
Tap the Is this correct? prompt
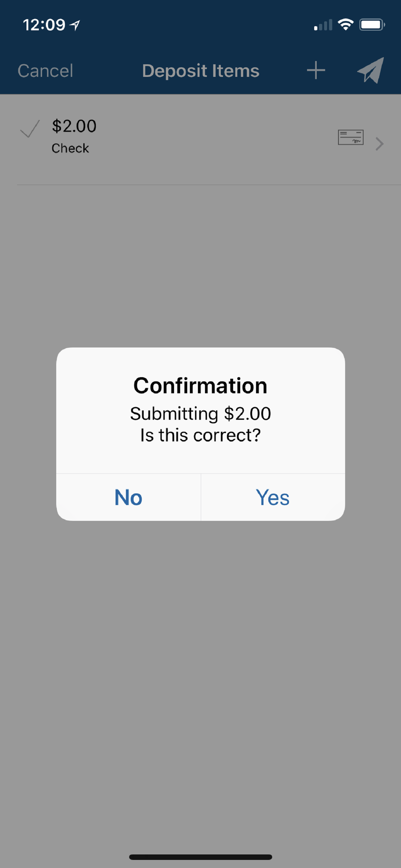coord(200,435)
